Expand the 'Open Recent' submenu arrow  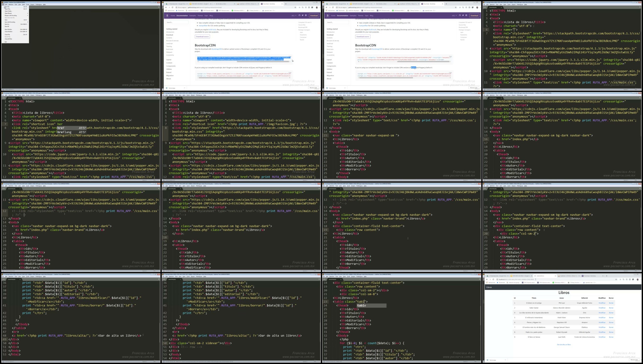pyautogui.click(x=27, y=13)
